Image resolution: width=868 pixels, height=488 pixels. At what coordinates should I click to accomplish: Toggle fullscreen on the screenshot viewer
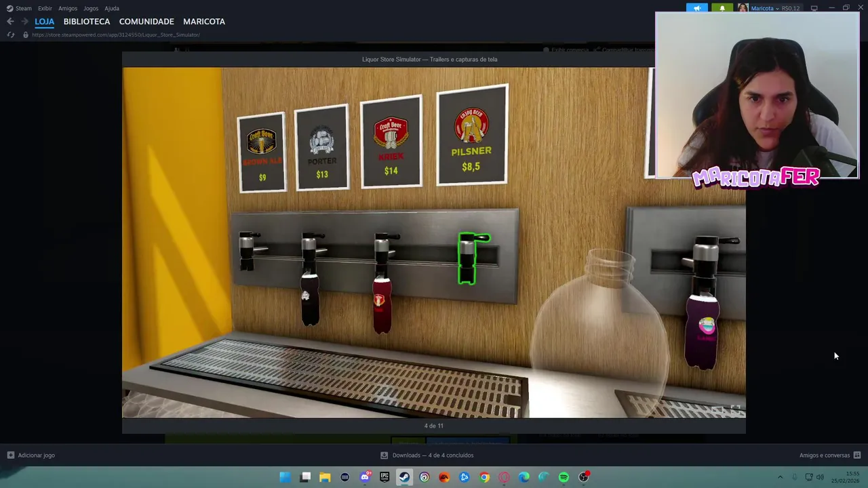736,410
